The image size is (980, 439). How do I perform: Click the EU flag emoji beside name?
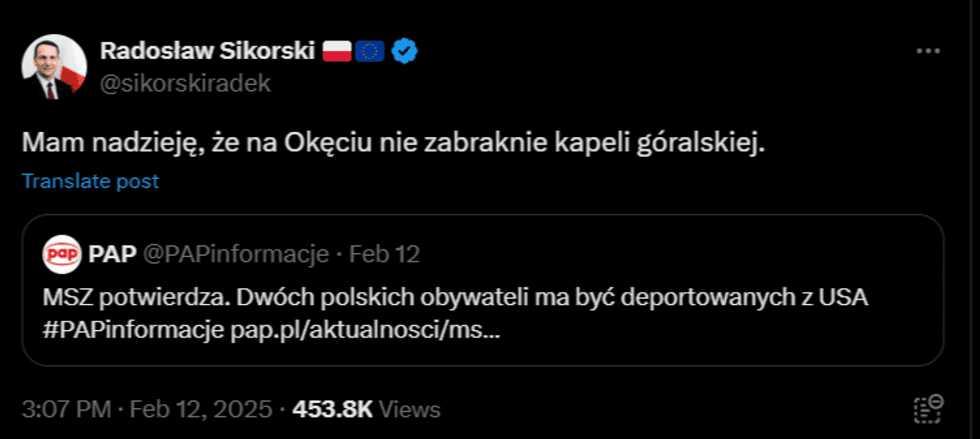(370, 51)
